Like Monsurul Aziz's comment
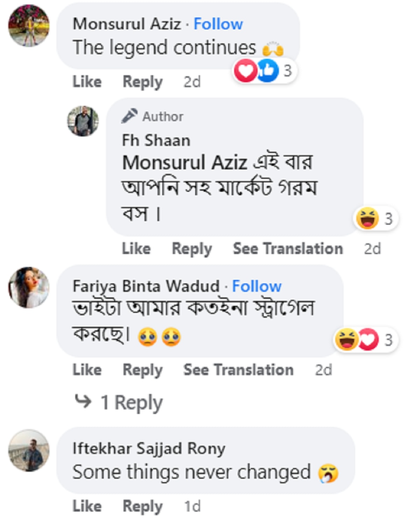 [87, 82]
